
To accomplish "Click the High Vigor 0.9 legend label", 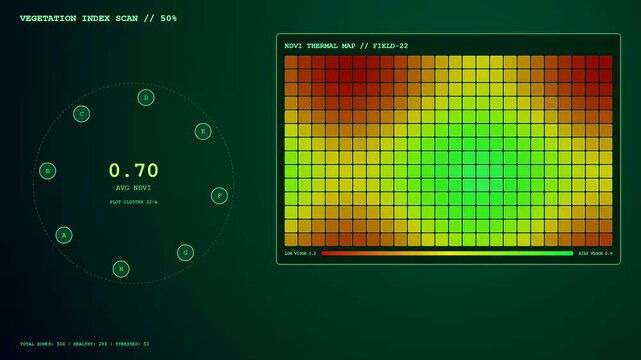I will 595,253.
